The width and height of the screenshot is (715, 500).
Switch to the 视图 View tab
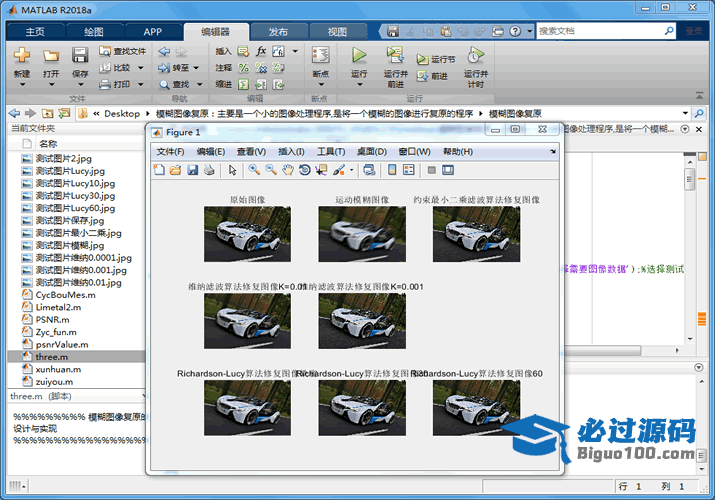(x=337, y=31)
